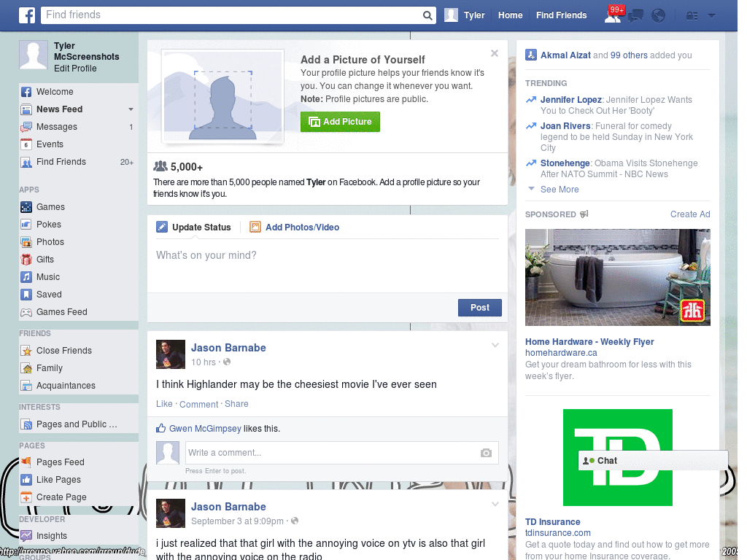This screenshot has height=560, width=747.
Task: Click the Post button
Action: coord(480,308)
